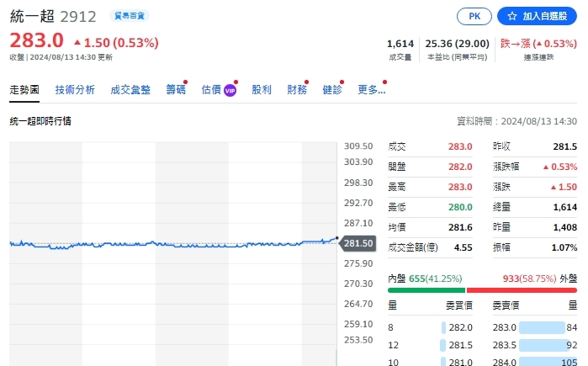This screenshot has width=588, height=366.
Task: Click the 281.50 price marker on chart
Action: tap(358, 243)
